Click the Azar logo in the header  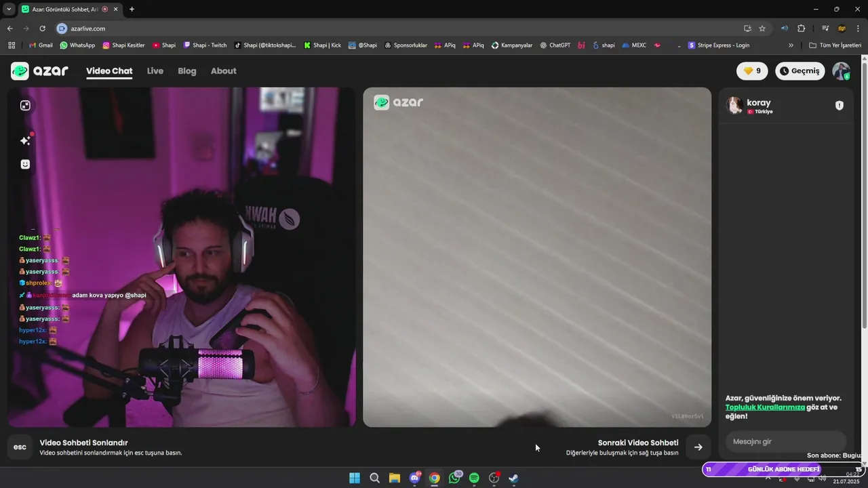[39, 71]
